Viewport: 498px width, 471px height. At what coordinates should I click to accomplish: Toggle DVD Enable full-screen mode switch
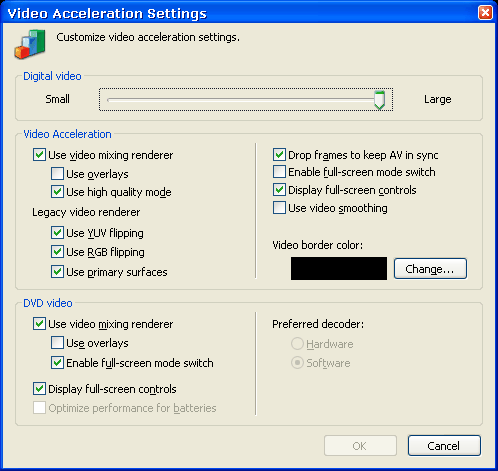57,363
